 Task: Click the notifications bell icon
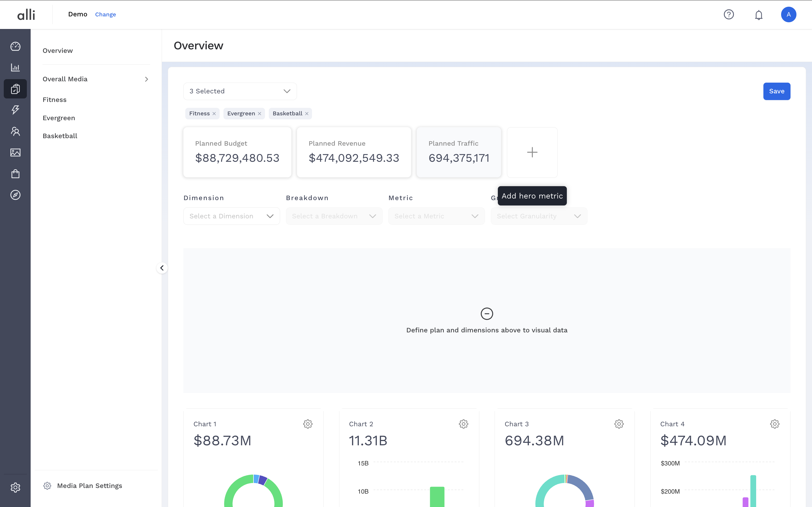pyautogui.click(x=759, y=15)
